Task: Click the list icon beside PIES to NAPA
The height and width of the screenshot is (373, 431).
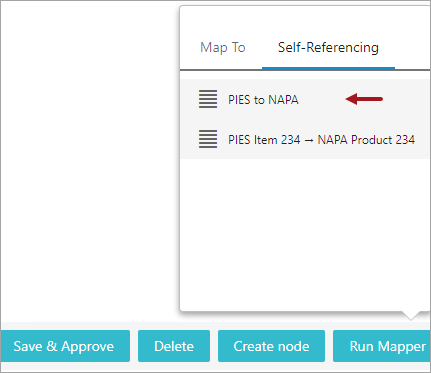Action: point(208,99)
